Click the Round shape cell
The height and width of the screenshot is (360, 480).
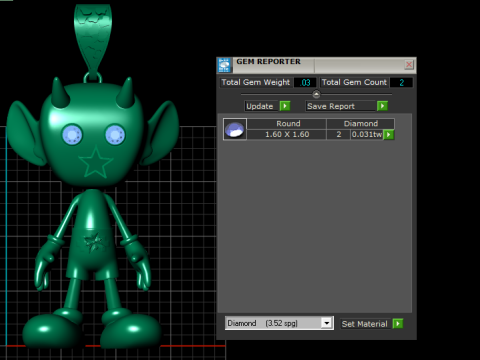287,124
